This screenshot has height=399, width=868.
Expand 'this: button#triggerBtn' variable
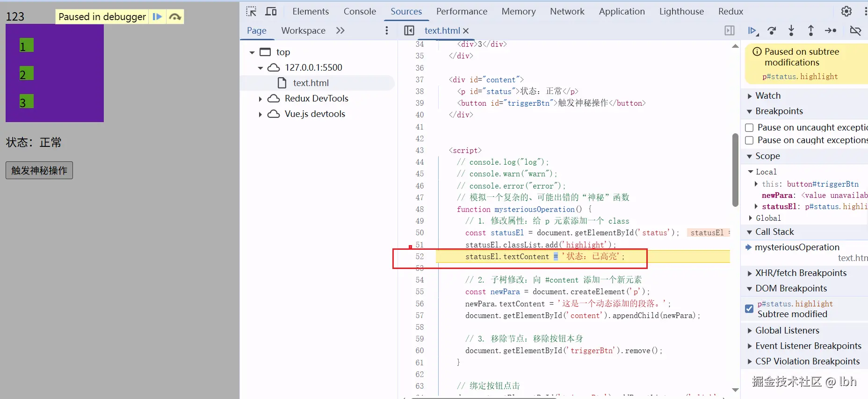[756, 184]
